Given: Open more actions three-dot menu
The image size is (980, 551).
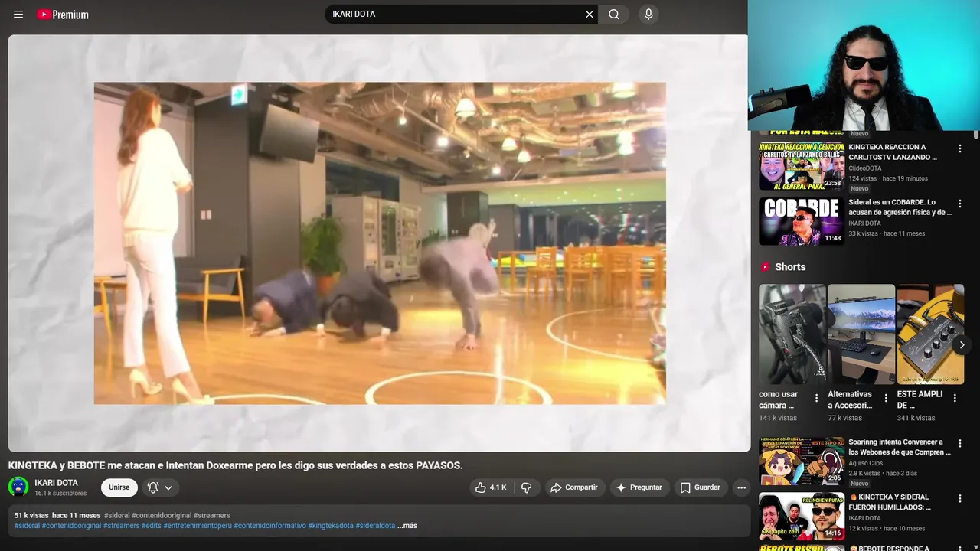Looking at the screenshot, I should [741, 487].
